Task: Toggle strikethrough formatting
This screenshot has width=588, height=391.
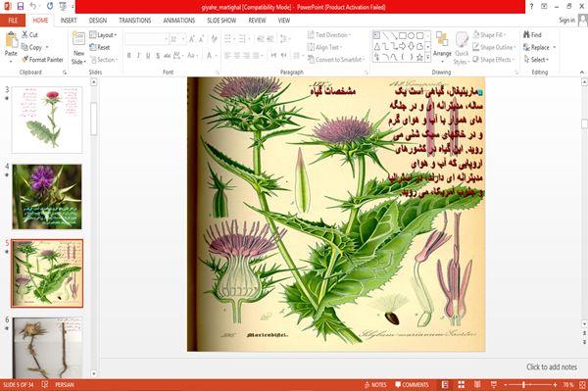Action: [167, 56]
